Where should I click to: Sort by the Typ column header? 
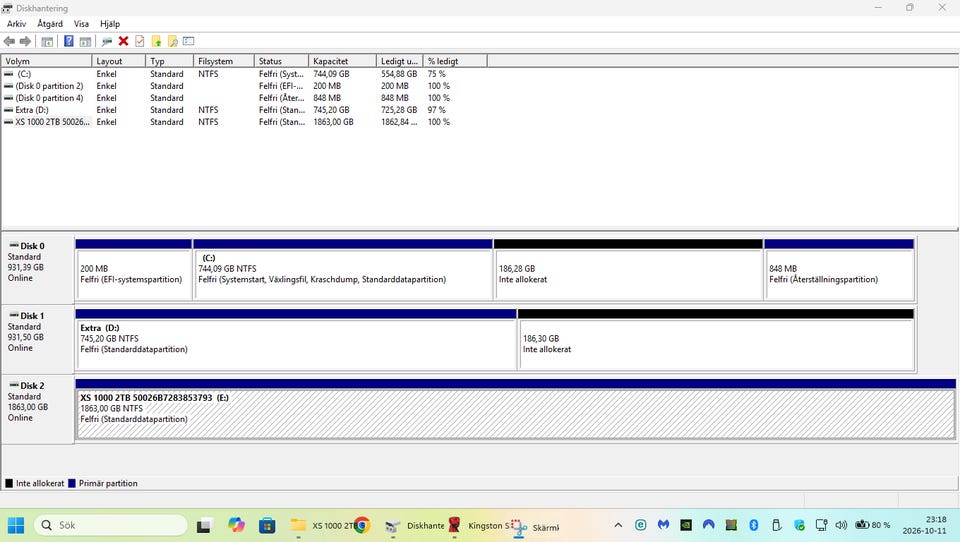(170, 61)
